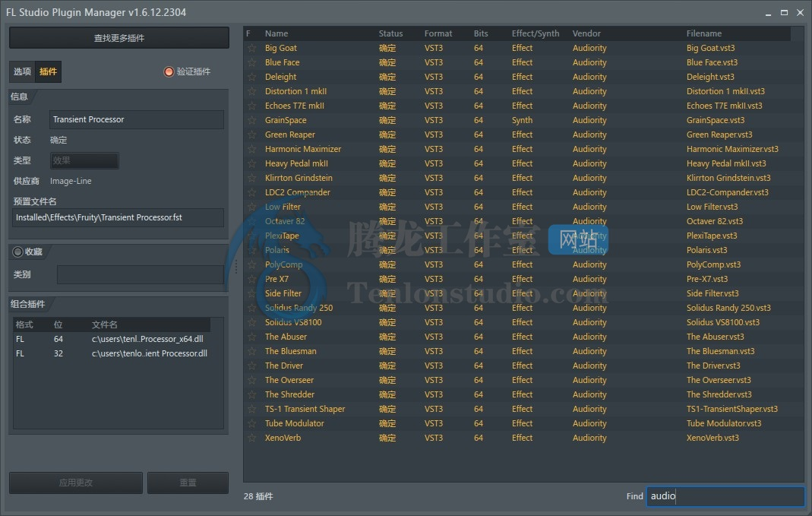Toggle star for Klirrton Grindstein

[251, 179]
